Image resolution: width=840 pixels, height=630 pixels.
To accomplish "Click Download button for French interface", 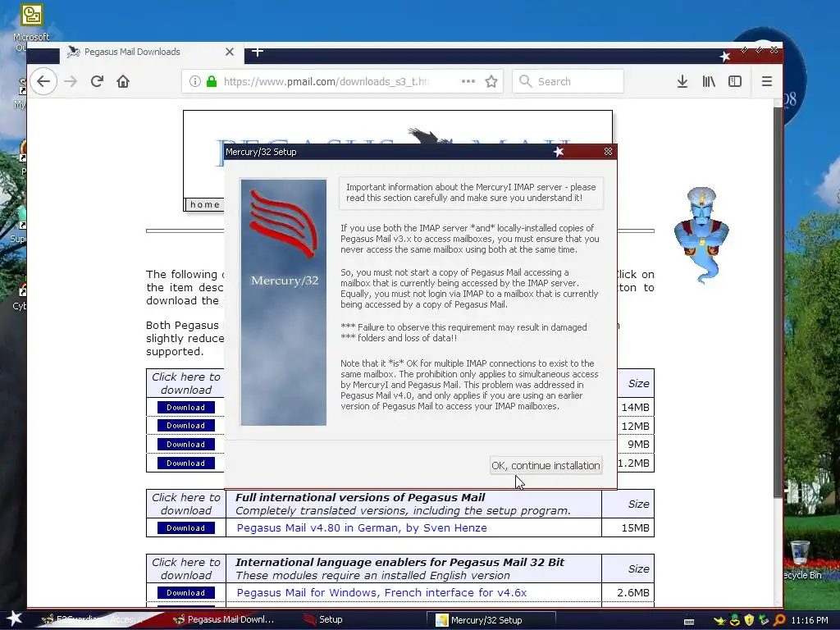I will [186, 592].
